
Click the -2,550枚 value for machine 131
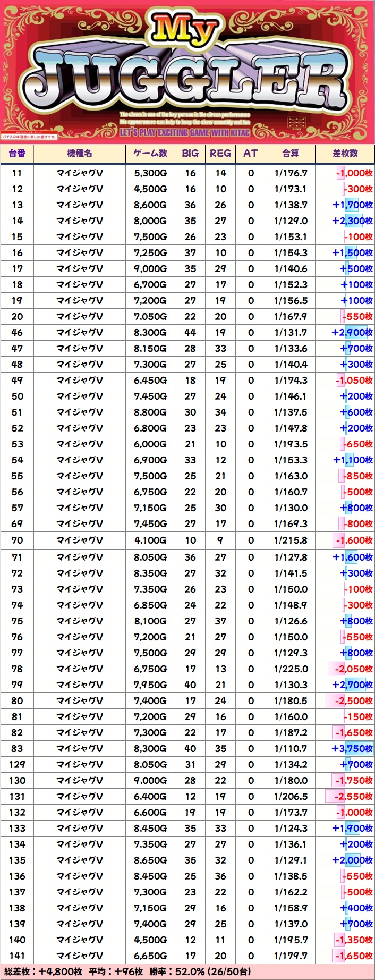353,796
